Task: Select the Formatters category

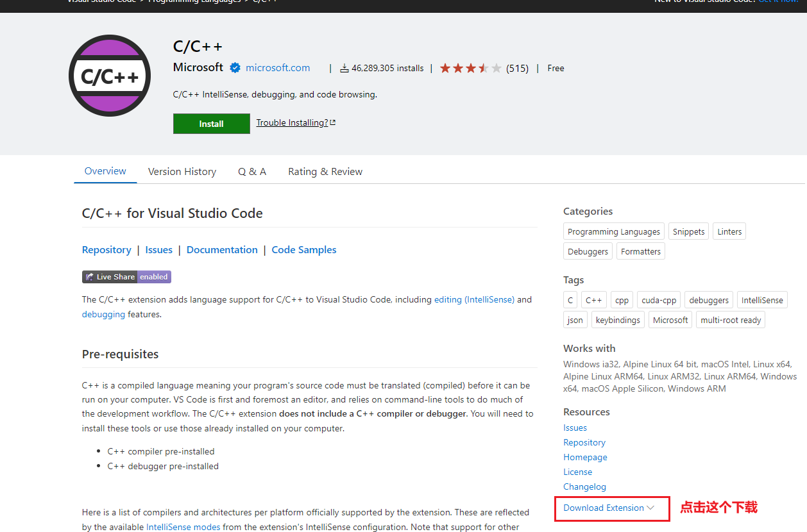Action: [x=641, y=251]
